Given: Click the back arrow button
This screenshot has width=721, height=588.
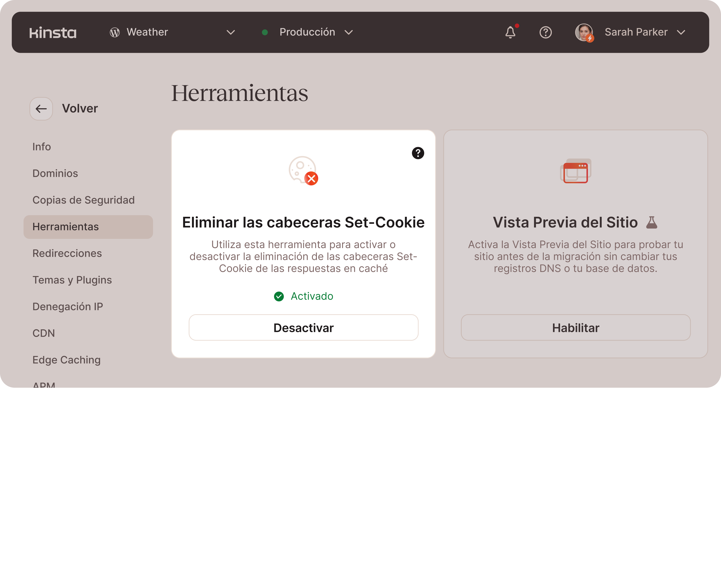Looking at the screenshot, I should 41,109.
